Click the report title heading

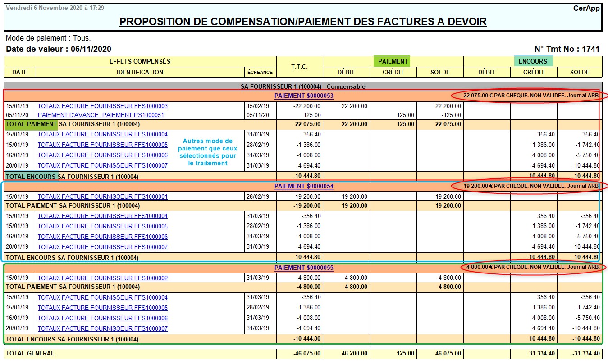pos(303,22)
